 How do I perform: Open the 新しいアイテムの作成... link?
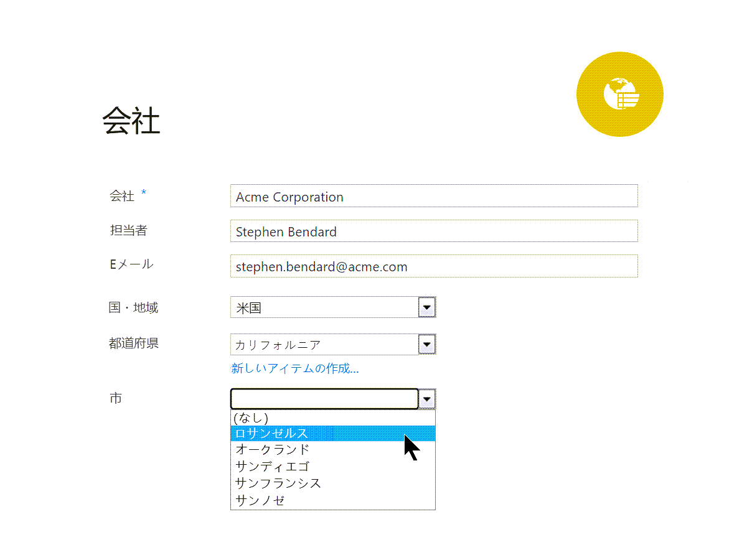tap(295, 368)
